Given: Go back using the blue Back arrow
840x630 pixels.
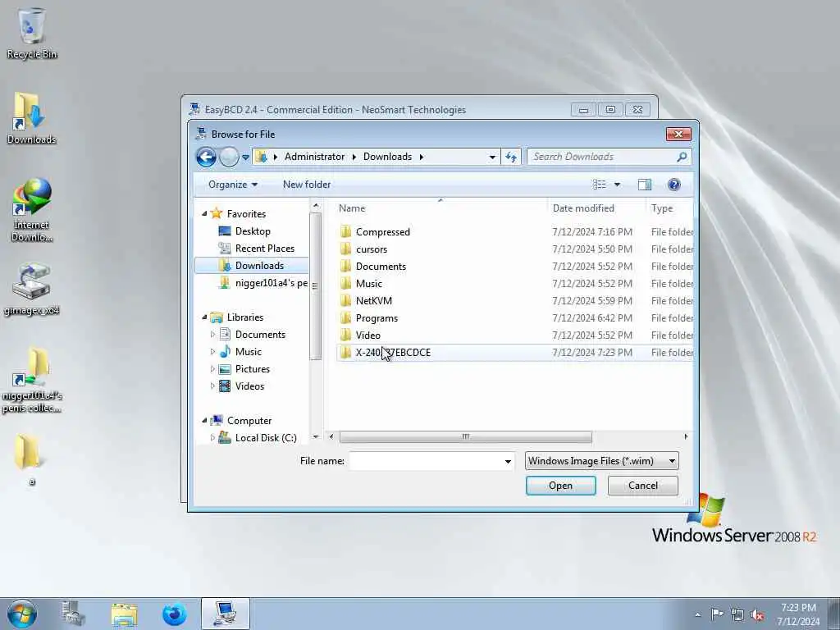Looking at the screenshot, I should click(206, 157).
